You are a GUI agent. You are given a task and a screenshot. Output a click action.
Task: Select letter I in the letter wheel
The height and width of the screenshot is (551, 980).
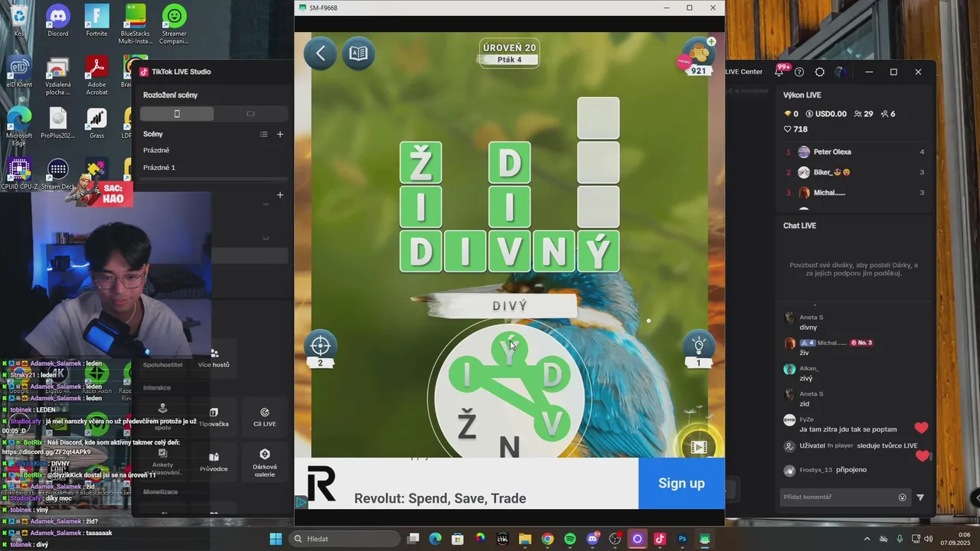coord(467,376)
